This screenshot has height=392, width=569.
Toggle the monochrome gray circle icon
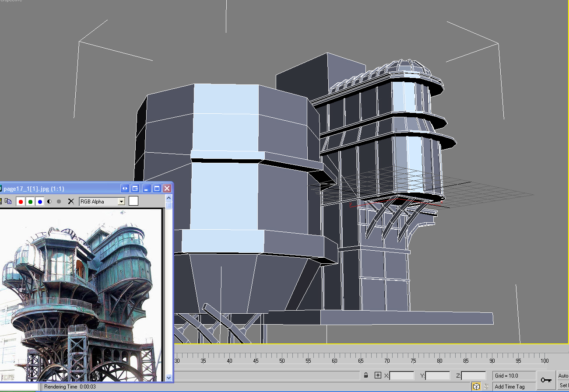59,202
